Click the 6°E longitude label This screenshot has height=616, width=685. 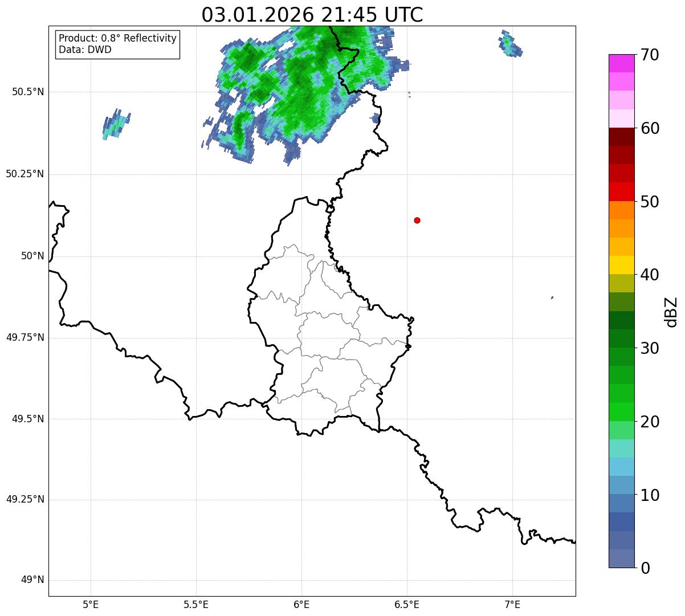(301, 604)
